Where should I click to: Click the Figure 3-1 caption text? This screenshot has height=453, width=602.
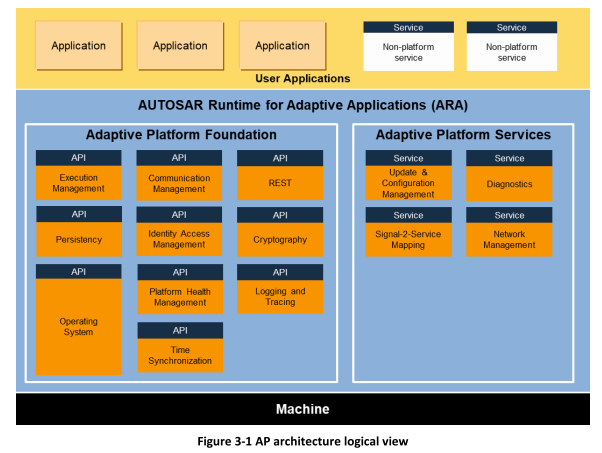303,441
